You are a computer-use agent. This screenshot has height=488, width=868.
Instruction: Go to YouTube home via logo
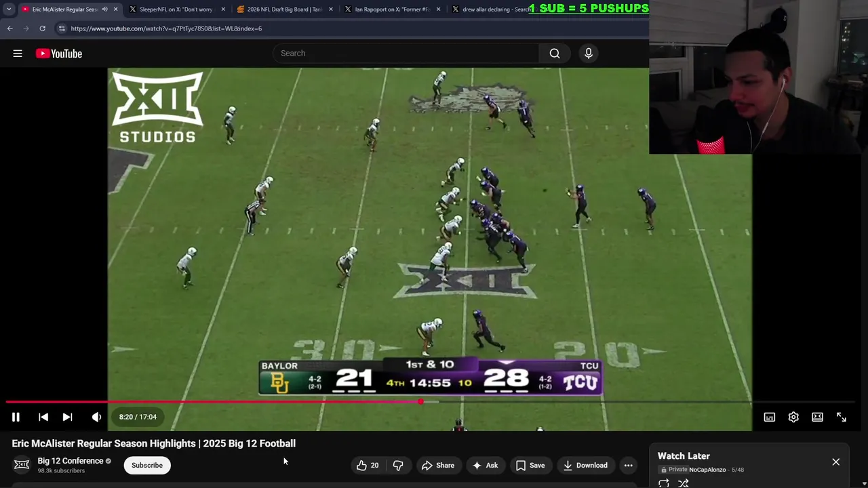59,54
